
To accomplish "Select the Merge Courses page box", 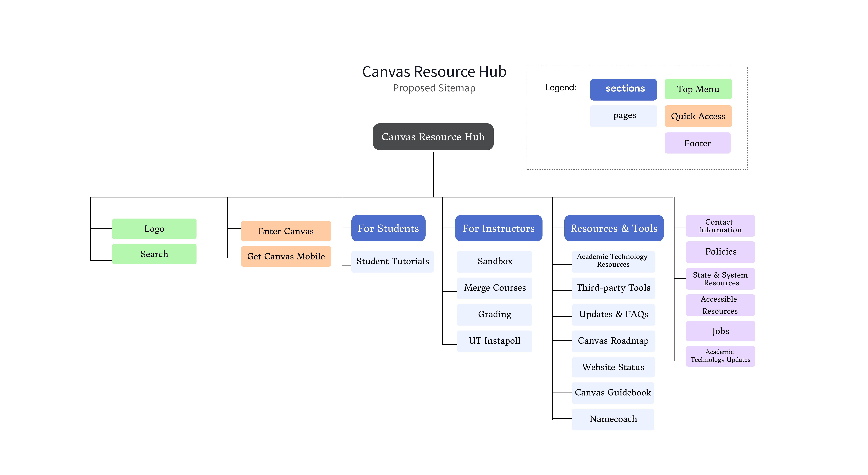I will [495, 288].
